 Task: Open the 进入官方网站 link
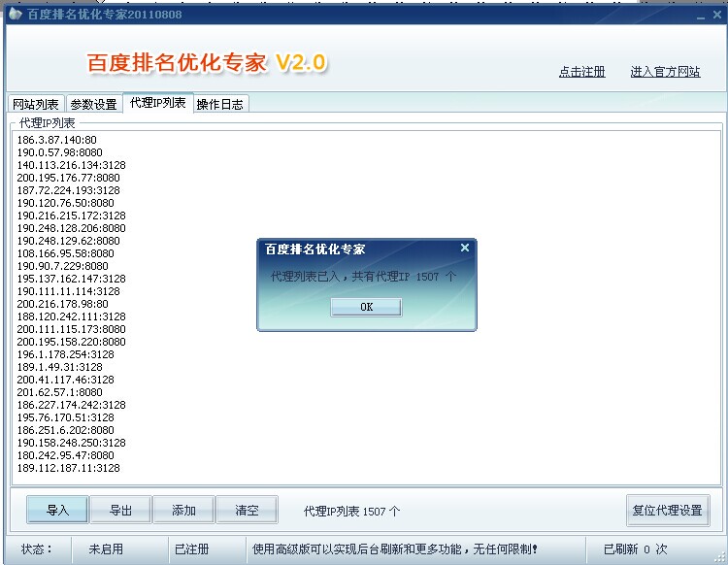pyautogui.click(x=665, y=72)
